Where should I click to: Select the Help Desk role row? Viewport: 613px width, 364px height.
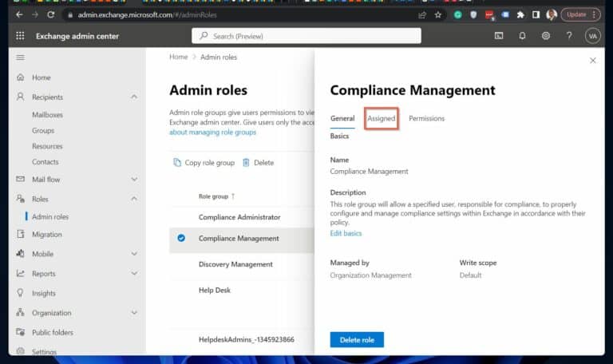click(x=242, y=290)
